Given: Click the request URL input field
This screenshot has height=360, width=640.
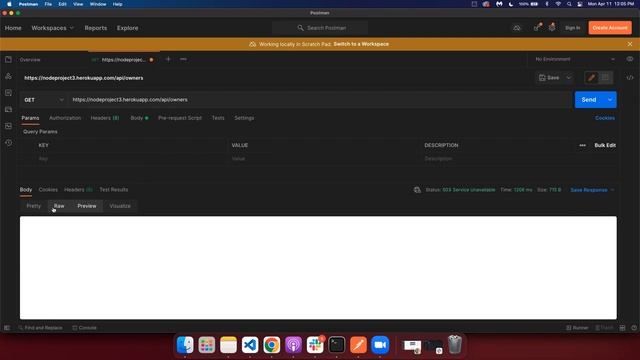Looking at the screenshot, I should click(x=320, y=100).
